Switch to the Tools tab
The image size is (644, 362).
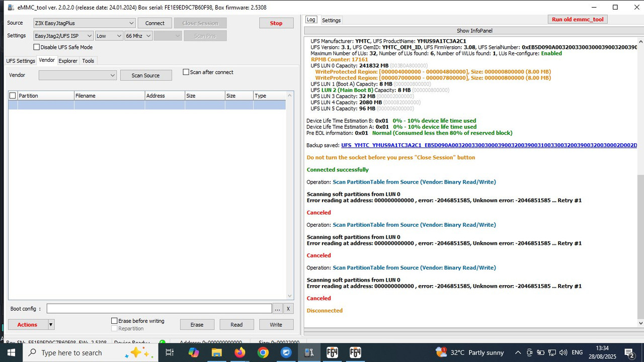[x=88, y=61]
